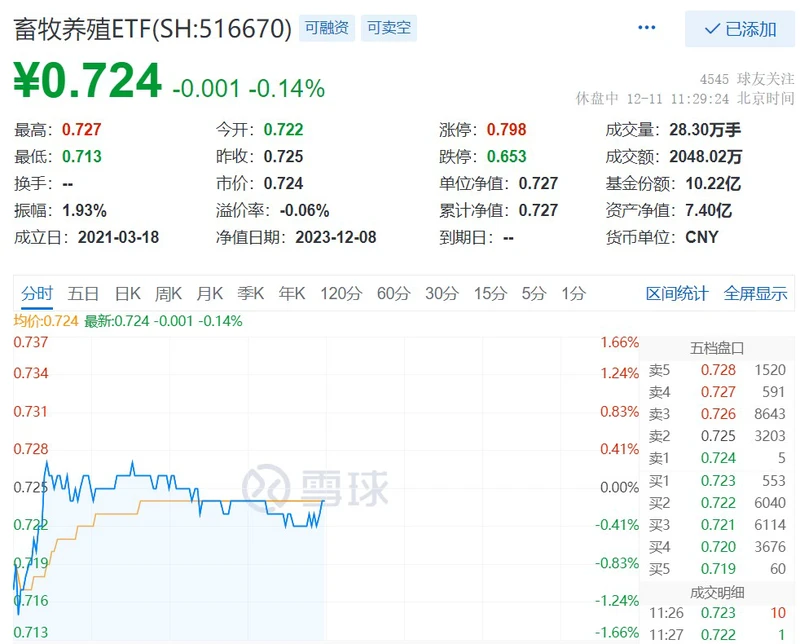Select the 卖4 order row at 0.727
This screenshot has height=644, width=800.
(717, 392)
